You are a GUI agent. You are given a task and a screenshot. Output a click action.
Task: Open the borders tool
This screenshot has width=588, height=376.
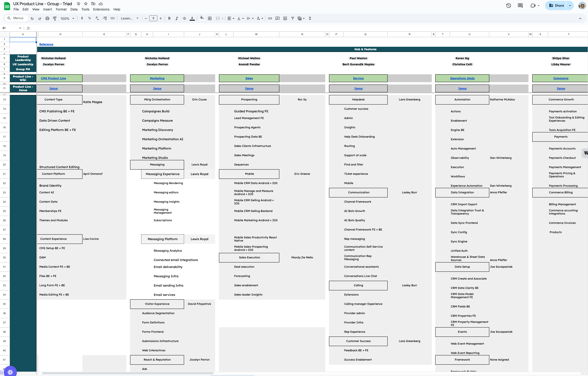[210, 18]
